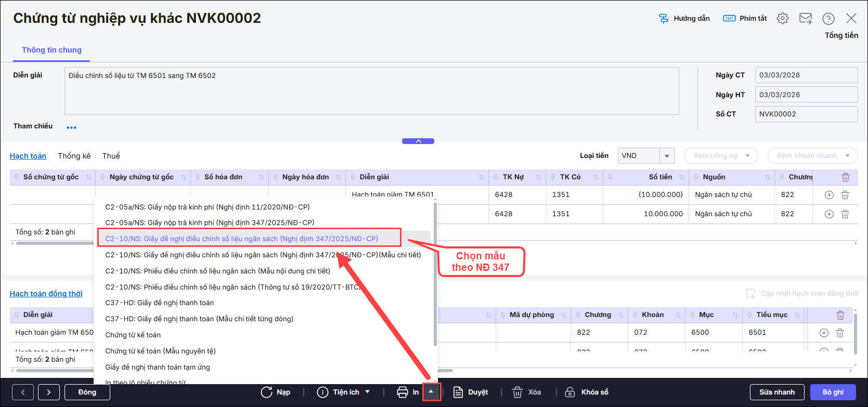Delete the (10.000.000) accounting row
The height and width of the screenshot is (407, 868).
click(x=845, y=195)
